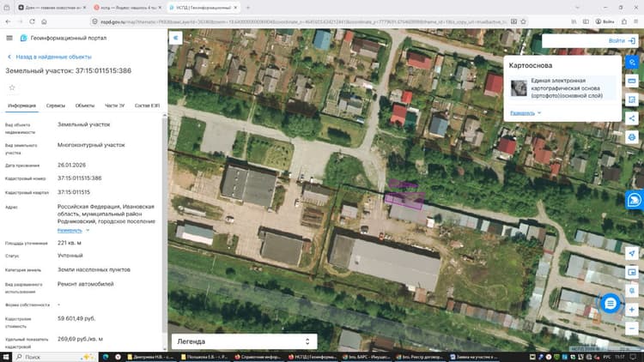The width and height of the screenshot is (644, 362).
Task: Zoom out of the map with minus
Action: (x=632, y=329)
